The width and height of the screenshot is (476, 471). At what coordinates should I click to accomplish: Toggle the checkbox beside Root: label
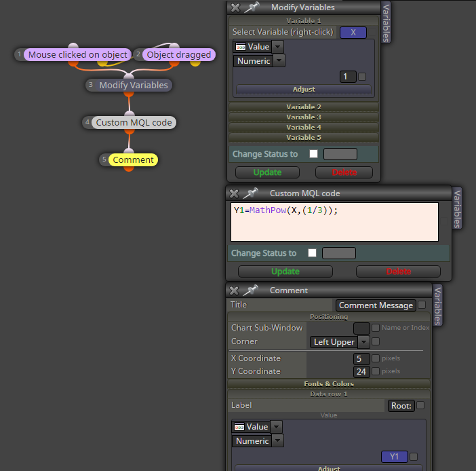pyautogui.click(x=420, y=405)
